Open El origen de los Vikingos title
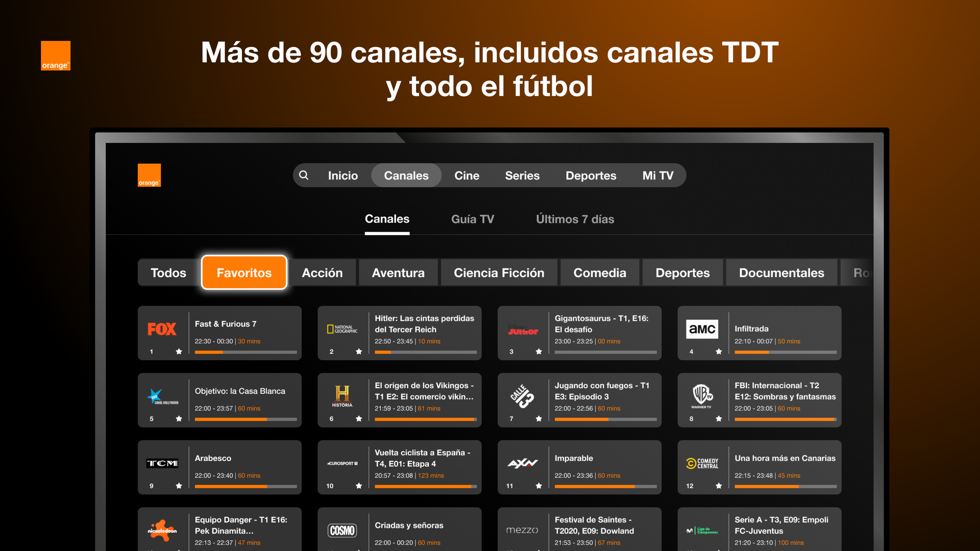This screenshot has height=551, width=980. (424, 391)
